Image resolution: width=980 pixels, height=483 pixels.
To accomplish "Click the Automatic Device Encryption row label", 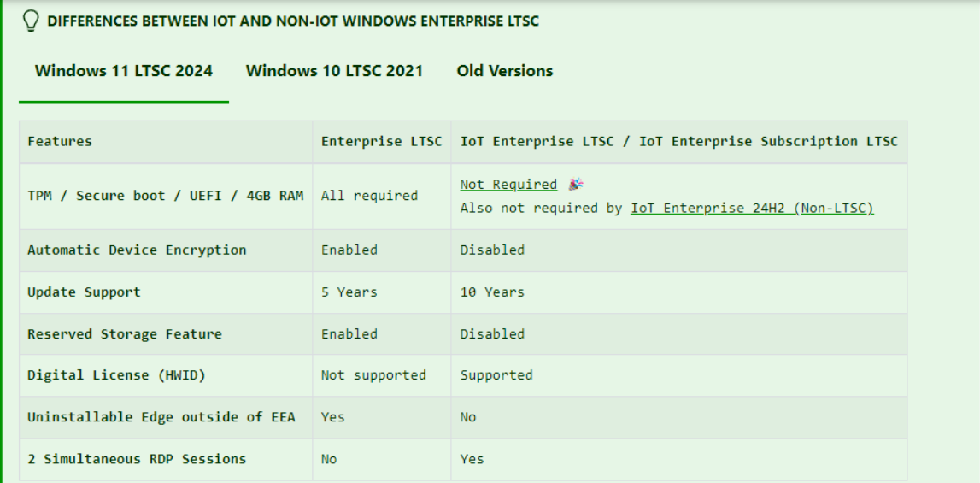I will point(137,250).
